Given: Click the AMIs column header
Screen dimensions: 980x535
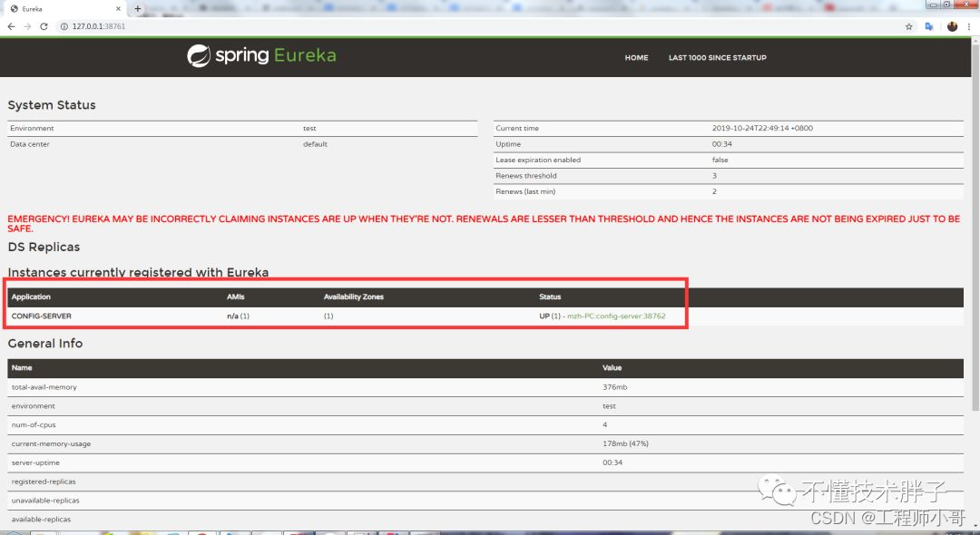Looking at the screenshot, I should tap(236, 297).
